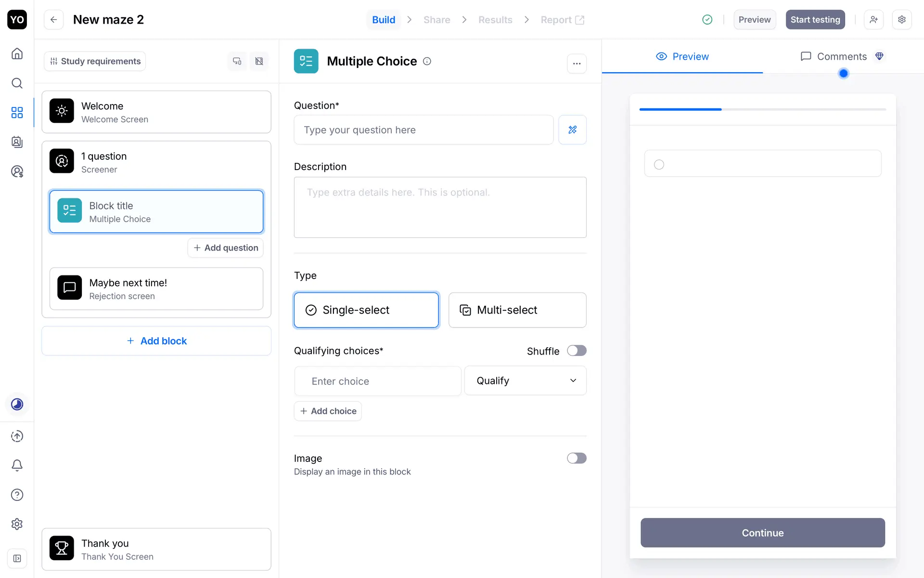924x578 pixels.
Task: Select the Multi-select type option
Action: coord(517,310)
